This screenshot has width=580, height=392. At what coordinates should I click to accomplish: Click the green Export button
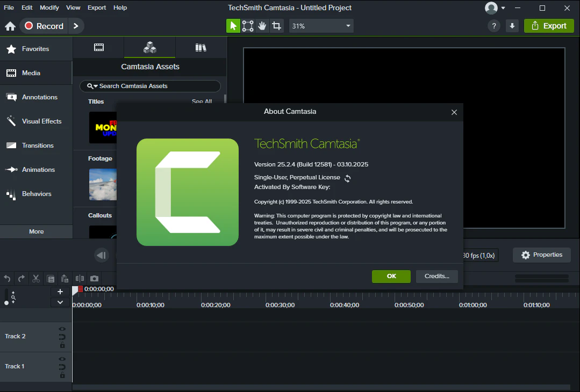click(x=549, y=26)
